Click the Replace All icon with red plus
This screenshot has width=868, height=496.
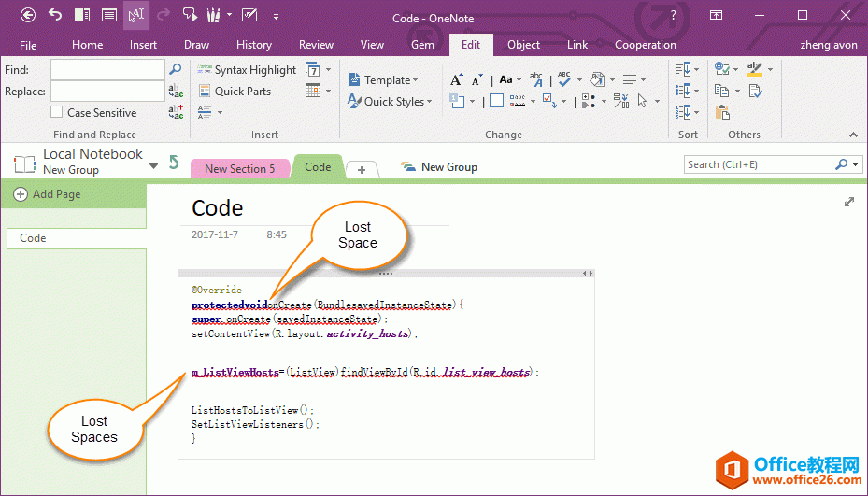coord(176,112)
